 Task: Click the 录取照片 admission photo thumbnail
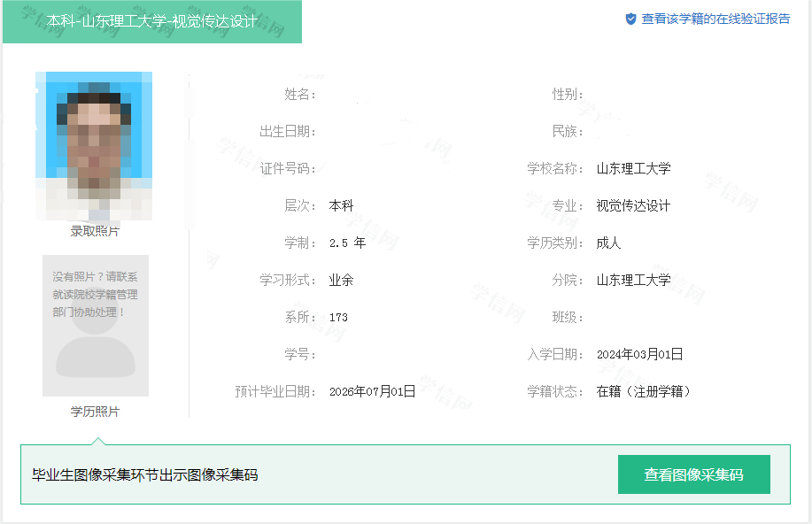pos(94,146)
